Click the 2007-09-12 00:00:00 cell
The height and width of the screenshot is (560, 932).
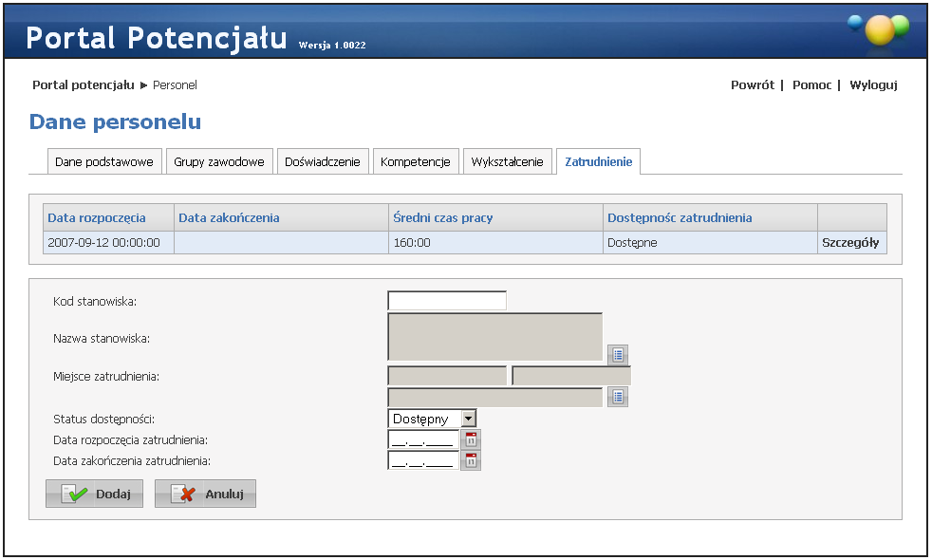point(109,243)
